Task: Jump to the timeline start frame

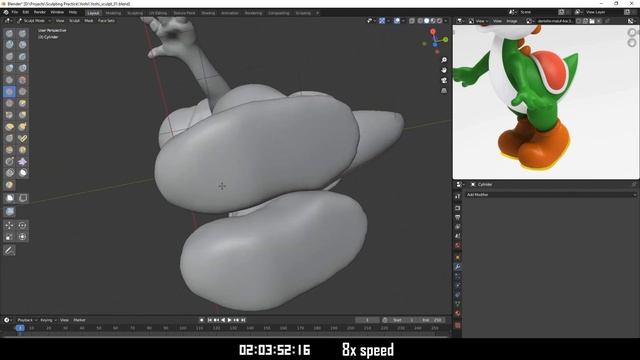Action: coord(210,320)
